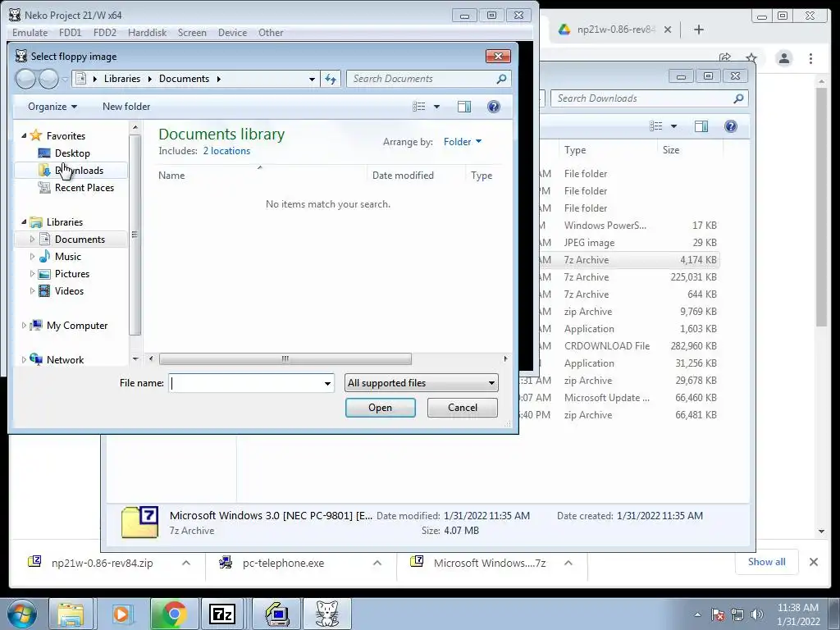The width and height of the screenshot is (840, 630).
Task: Open new tab in Chrome
Action: pos(699,30)
